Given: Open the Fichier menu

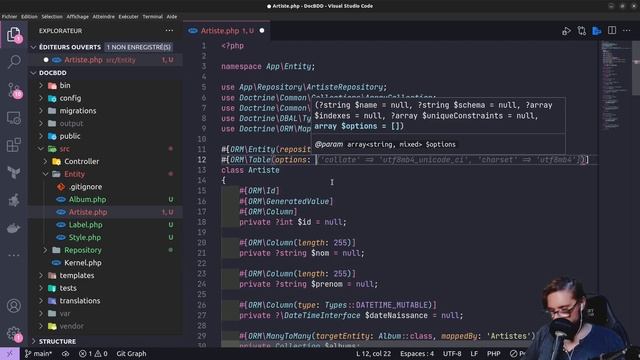Looking at the screenshot, I should 9,17.
